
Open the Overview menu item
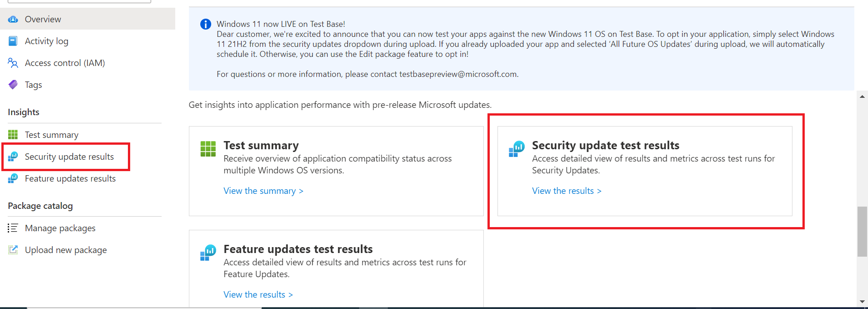43,19
